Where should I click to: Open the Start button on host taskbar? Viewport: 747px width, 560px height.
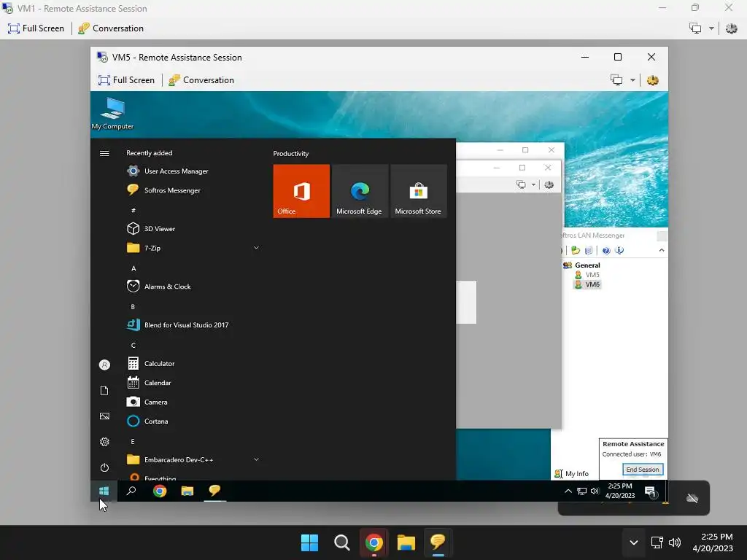(309, 542)
